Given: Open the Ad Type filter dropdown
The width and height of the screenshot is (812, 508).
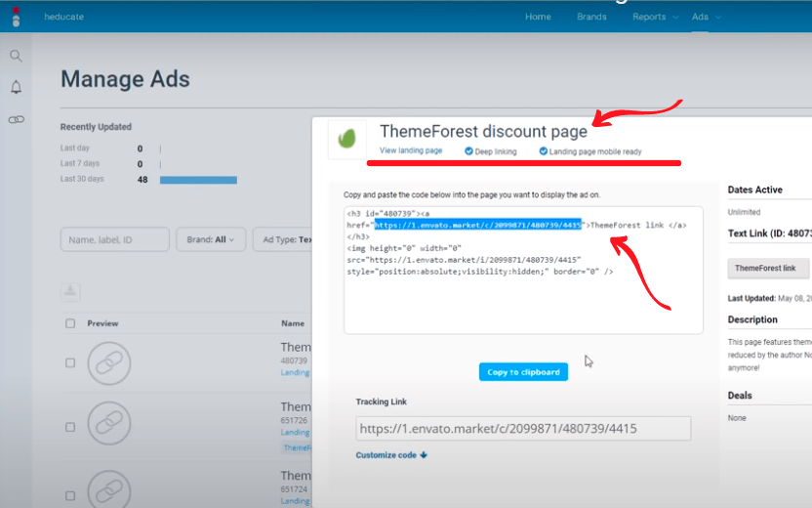Looking at the screenshot, I should tap(283, 239).
